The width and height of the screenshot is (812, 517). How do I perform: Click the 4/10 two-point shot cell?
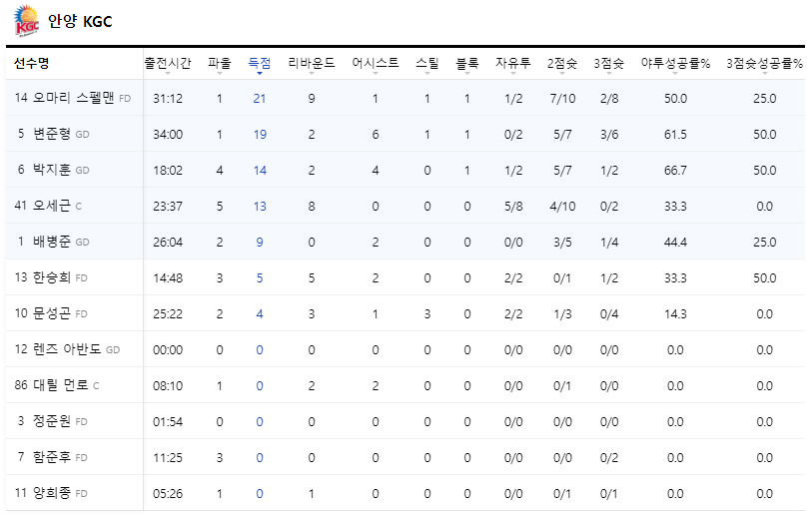562,207
